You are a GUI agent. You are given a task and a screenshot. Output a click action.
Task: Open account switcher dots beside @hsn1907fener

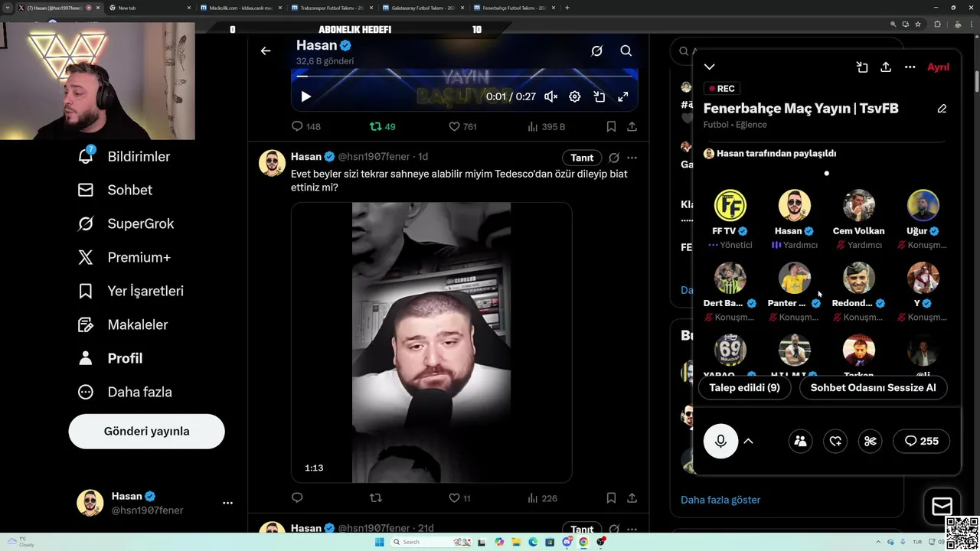[x=227, y=503]
